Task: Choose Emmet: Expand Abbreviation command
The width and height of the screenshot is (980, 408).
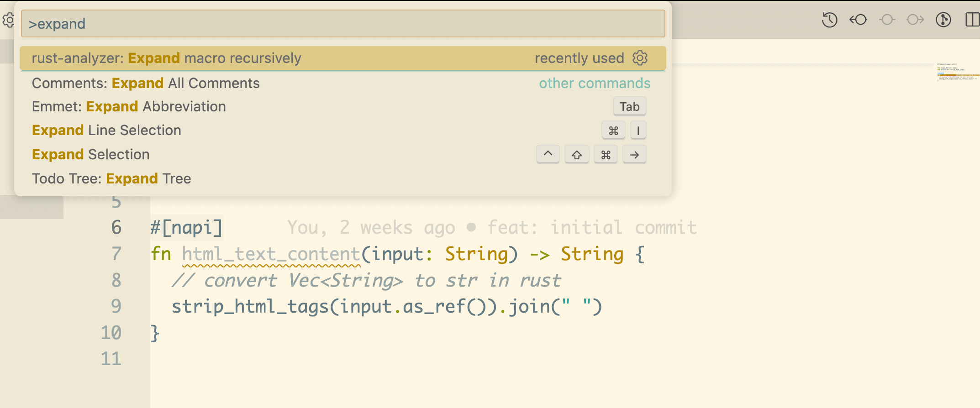Action: (343, 106)
